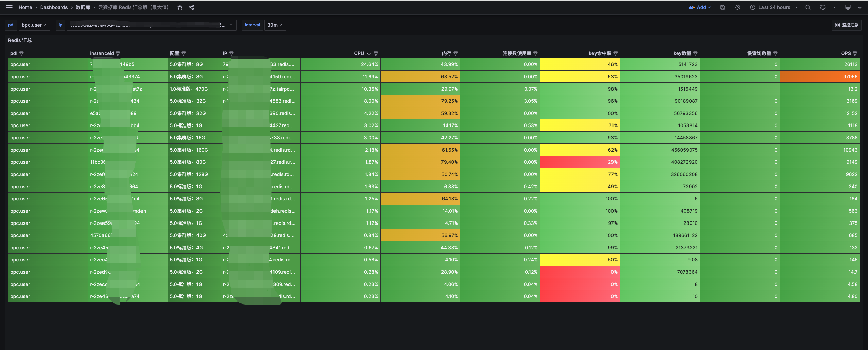Open dashboard settings gear
The height and width of the screenshot is (350, 868).
coord(738,7)
